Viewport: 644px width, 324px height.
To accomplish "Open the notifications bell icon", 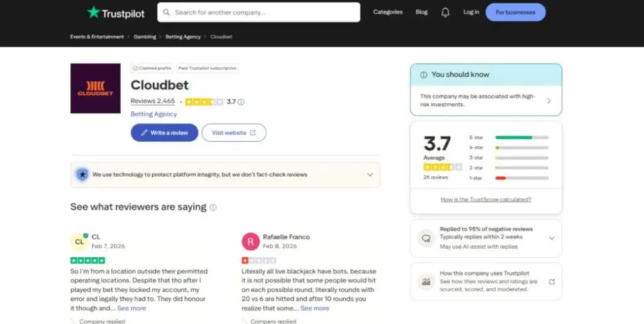I will [445, 12].
